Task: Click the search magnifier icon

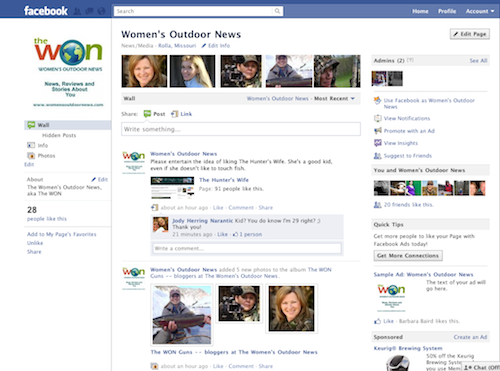Action: (x=277, y=11)
